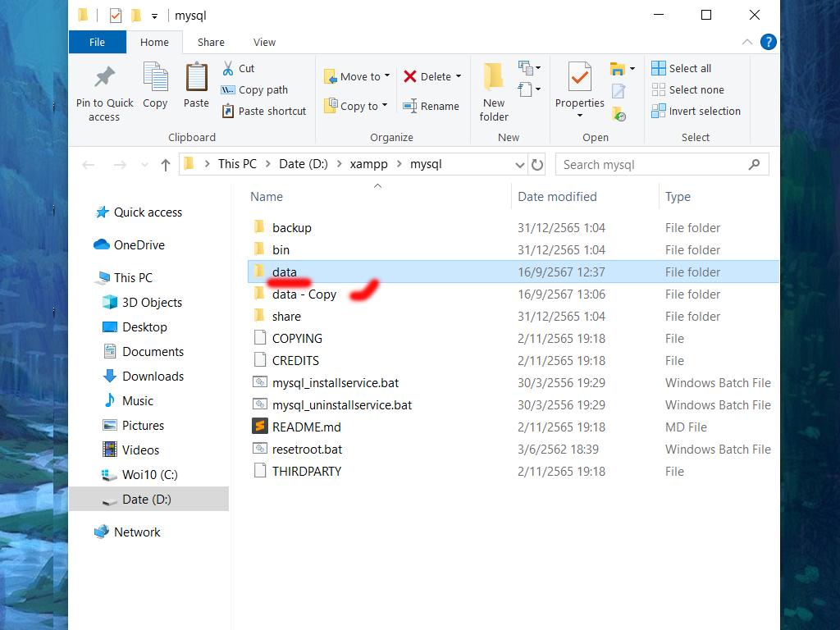Collapse the ribbon with chevron
Image resolution: width=840 pixels, height=630 pixels.
746,42
